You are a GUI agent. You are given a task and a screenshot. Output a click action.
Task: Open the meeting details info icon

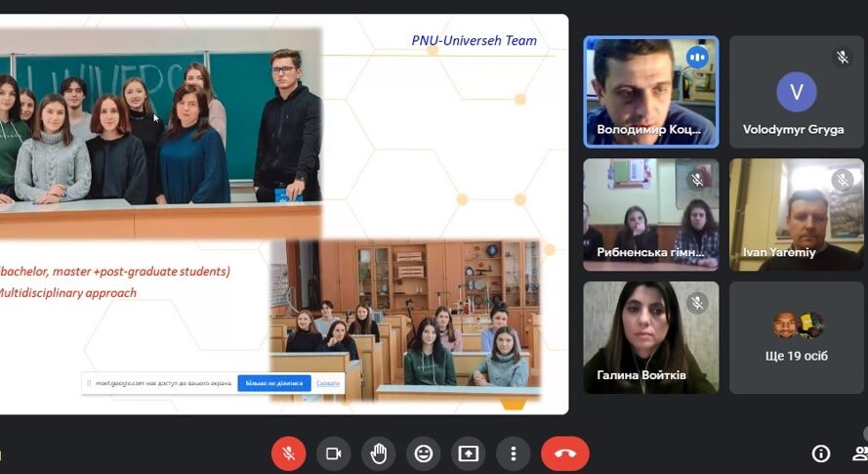tap(821, 453)
